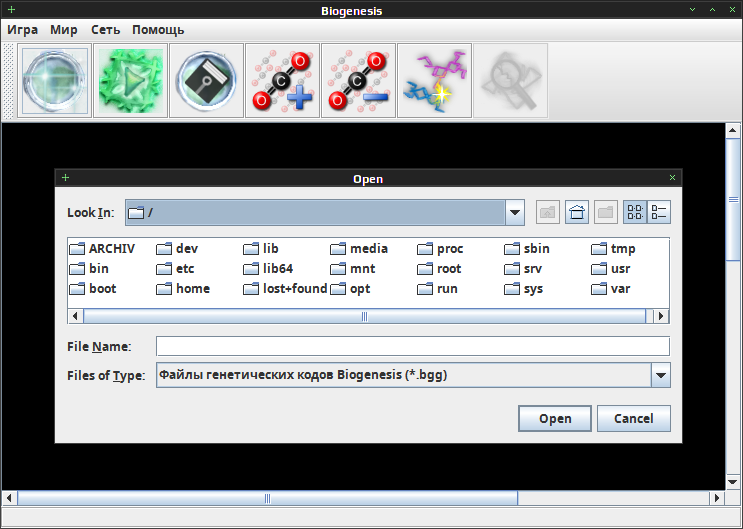Go to Home folder icon
Screen dimensions: 743x529
coord(577,212)
